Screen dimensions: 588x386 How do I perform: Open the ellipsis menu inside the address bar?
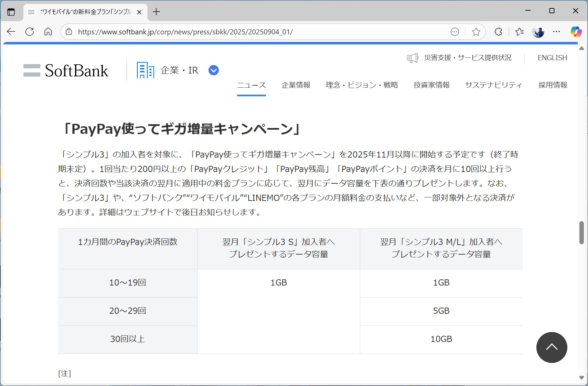455,32
